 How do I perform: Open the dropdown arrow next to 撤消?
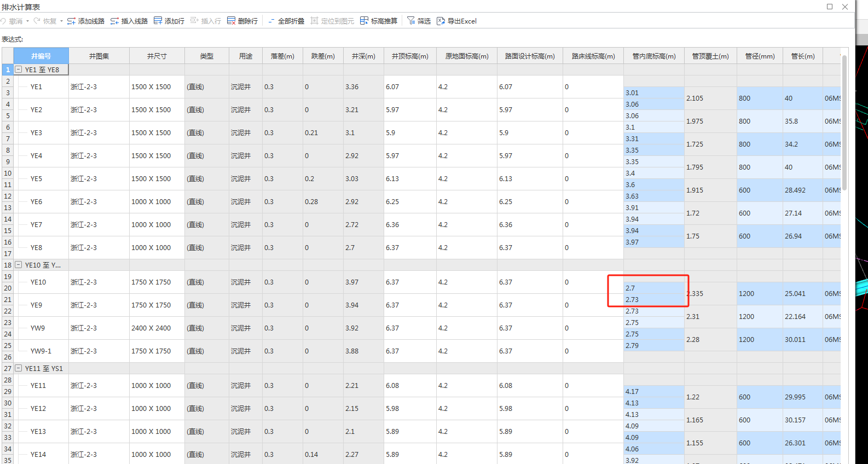point(27,21)
